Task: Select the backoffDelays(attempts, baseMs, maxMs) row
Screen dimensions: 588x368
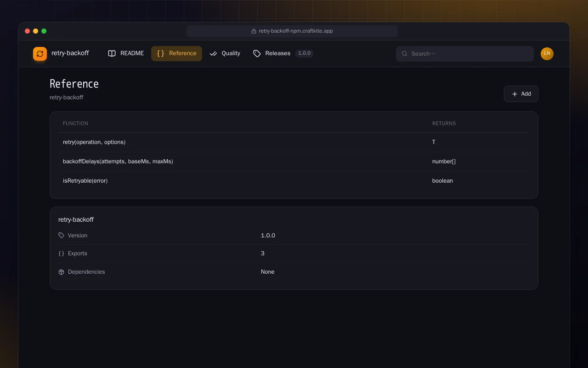Action: (294, 161)
